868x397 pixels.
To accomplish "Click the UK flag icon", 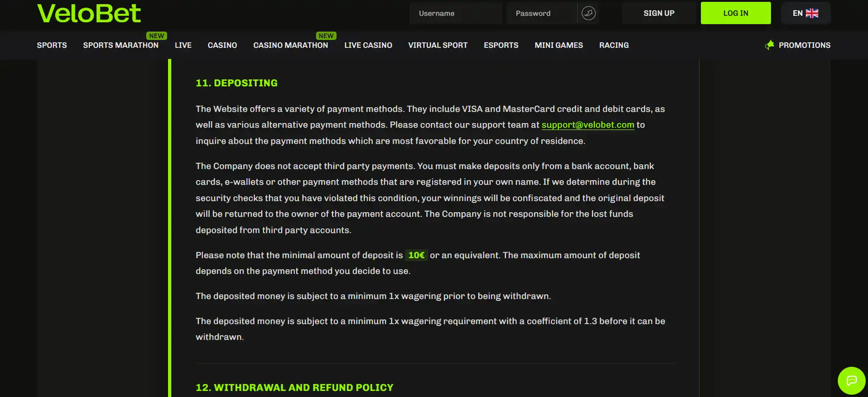I will point(812,13).
